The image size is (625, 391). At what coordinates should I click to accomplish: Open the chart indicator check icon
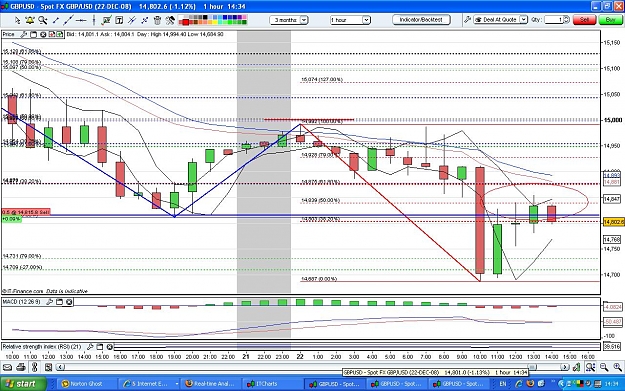(106, 20)
